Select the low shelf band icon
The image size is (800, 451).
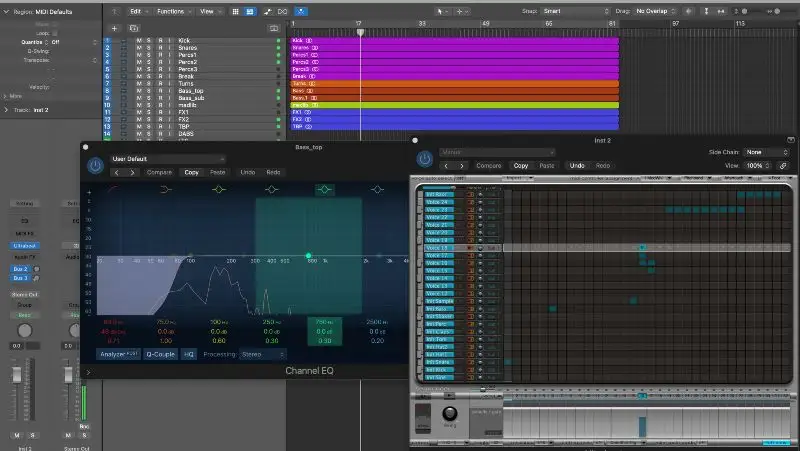pyautogui.click(x=166, y=188)
